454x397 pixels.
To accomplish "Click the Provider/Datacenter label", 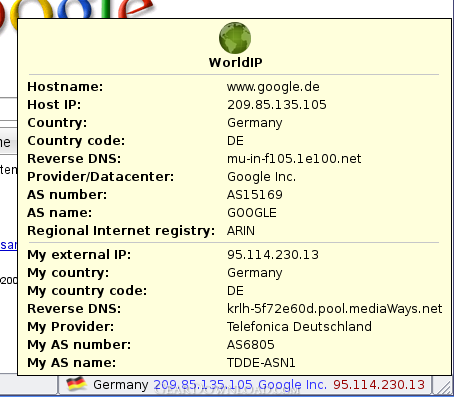I will point(100,177).
